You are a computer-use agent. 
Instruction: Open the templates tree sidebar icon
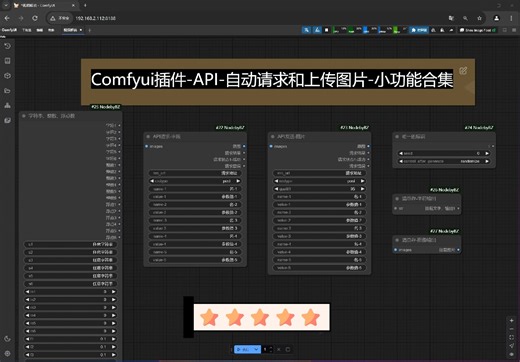click(7, 106)
